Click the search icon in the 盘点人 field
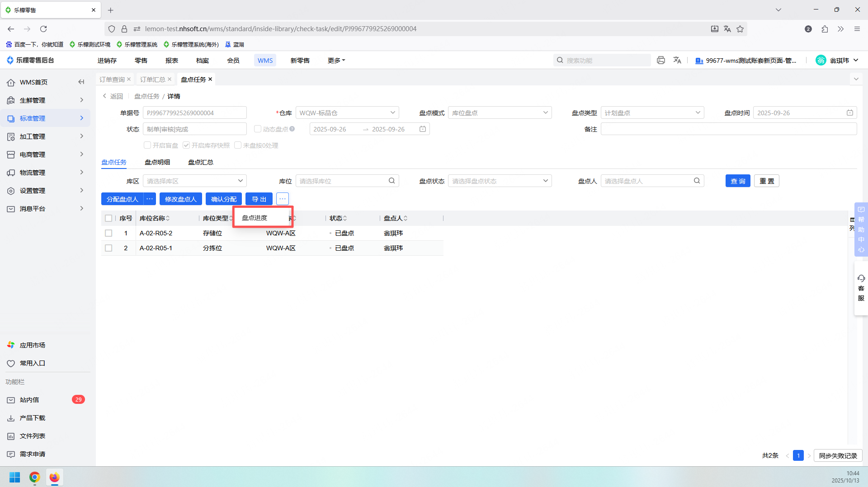Image resolution: width=868 pixels, height=487 pixels. tap(697, 181)
